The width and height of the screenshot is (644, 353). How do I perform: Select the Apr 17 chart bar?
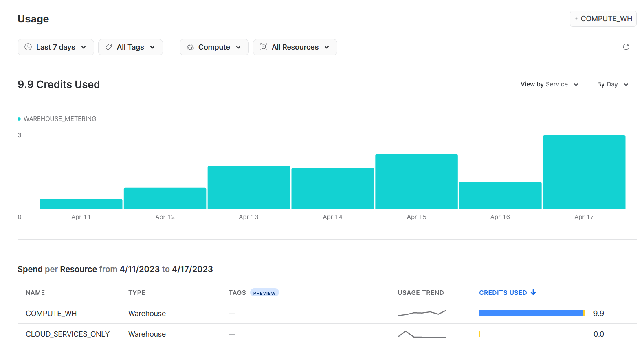[x=584, y=172]
